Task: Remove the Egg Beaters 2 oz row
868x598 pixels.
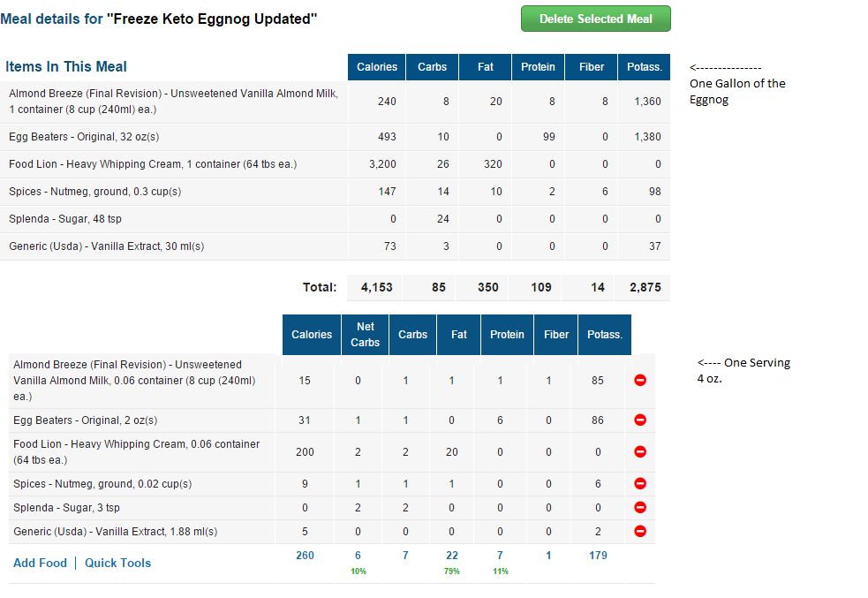Action: click(x=640, y=420)
